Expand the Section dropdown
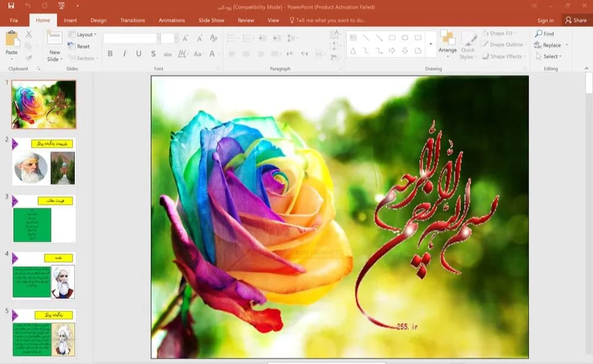This screenshot has width=593, height=364. click(83, 58)
